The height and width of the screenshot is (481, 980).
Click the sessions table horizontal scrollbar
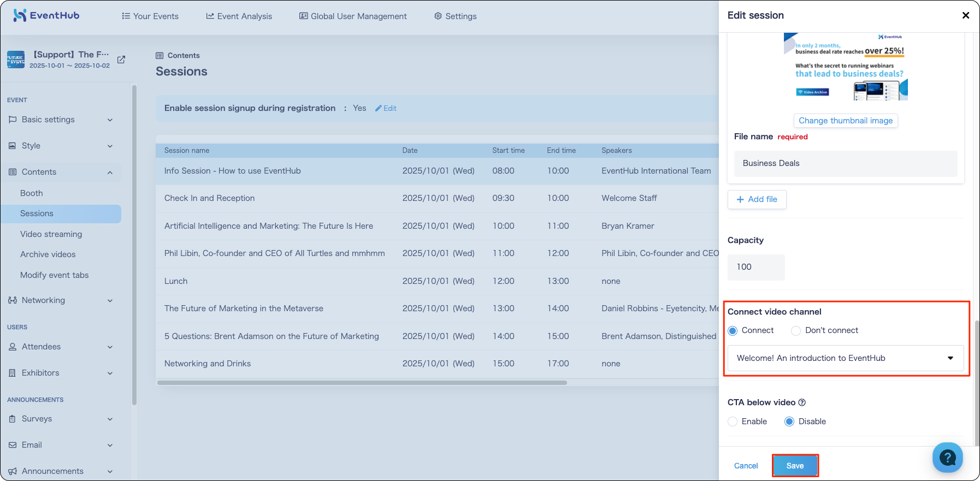[362, 383]
